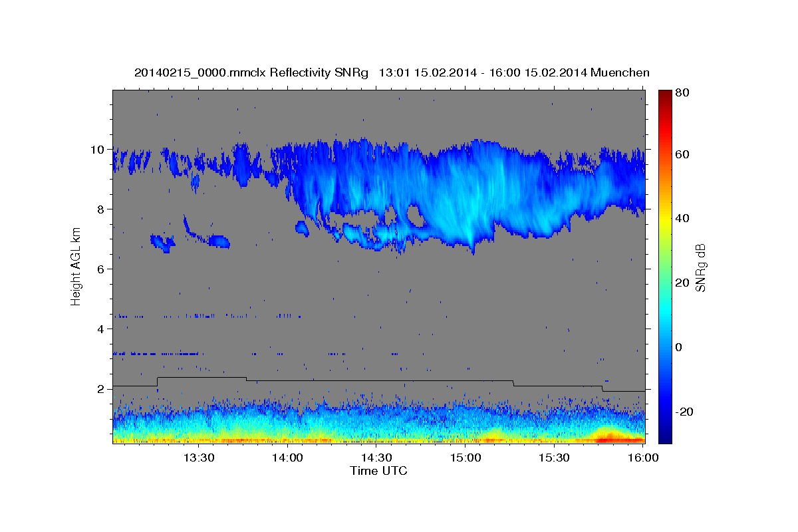This screenshot has height=532, width=798.
Task: Click the dark red top of colorbar
Action: (665, 95)
